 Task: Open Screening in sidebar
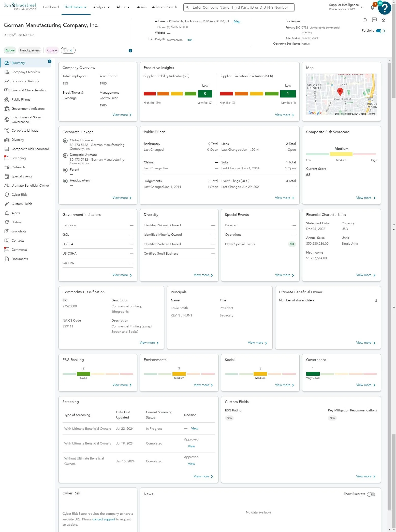coord(26,158)
